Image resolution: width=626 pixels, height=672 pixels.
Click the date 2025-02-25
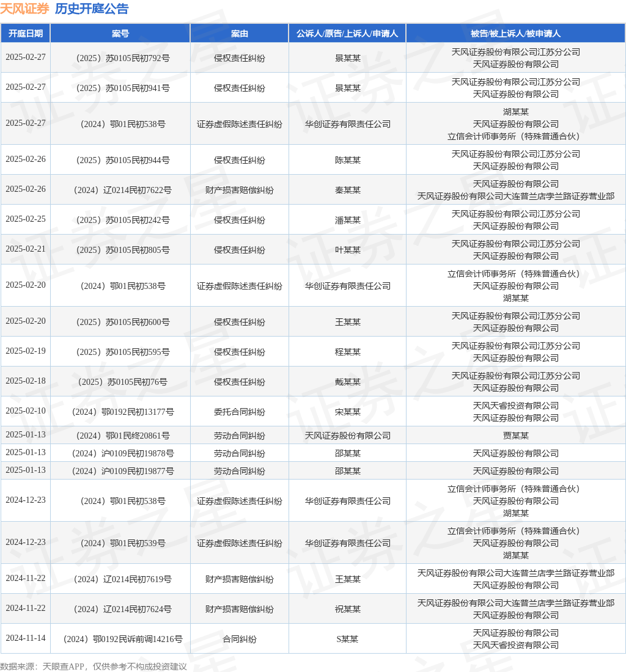click(x=26, y=219)
